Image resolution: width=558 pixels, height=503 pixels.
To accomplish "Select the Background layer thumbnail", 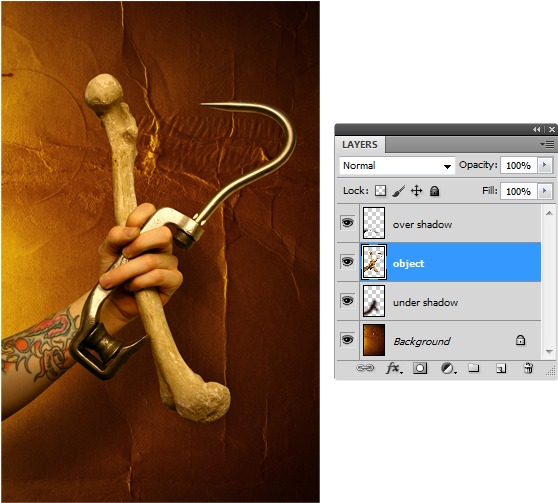I will (374, 340).
